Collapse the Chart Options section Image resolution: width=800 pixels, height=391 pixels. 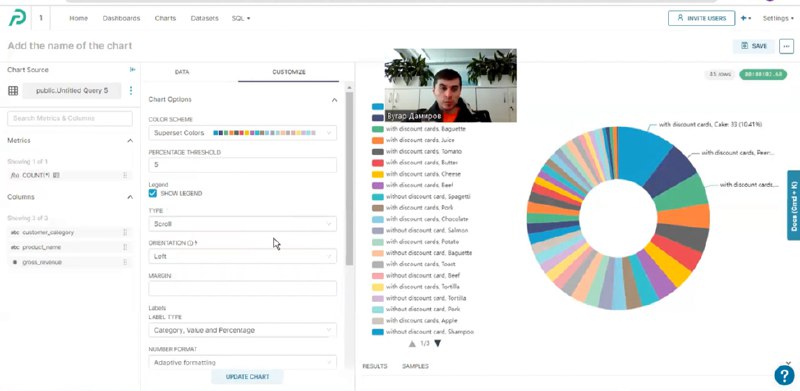tap(334, 100)
